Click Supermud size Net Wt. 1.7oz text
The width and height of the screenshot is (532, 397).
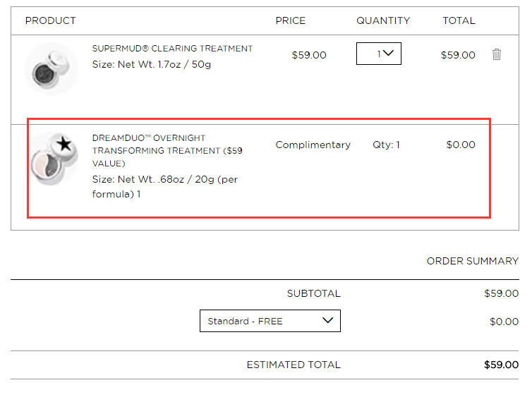click(151, 64)
